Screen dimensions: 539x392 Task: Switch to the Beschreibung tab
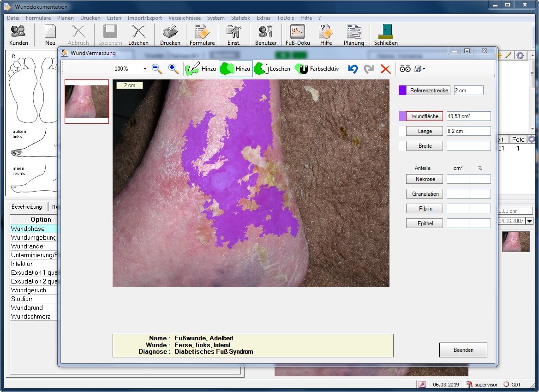coord(26,207)
